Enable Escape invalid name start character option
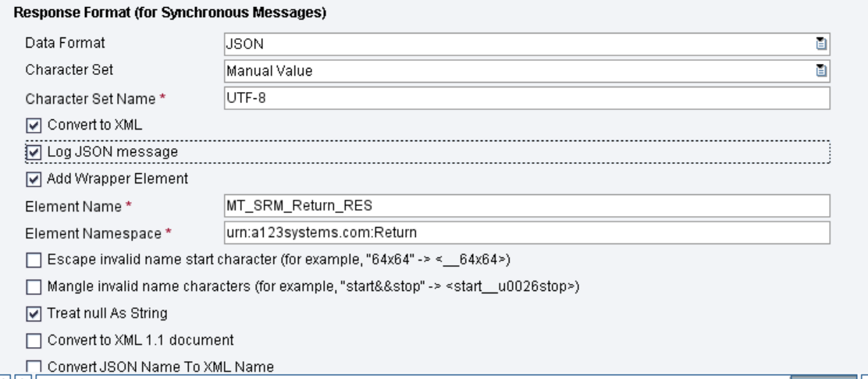Screen dimensions: 868x379 pyautogui.click(x=34, y=260)
